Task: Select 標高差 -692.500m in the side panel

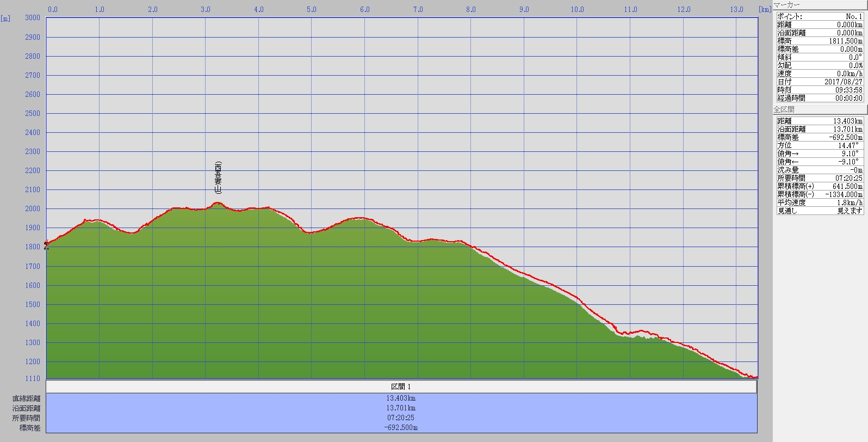Action: click(x=846, y=137)
